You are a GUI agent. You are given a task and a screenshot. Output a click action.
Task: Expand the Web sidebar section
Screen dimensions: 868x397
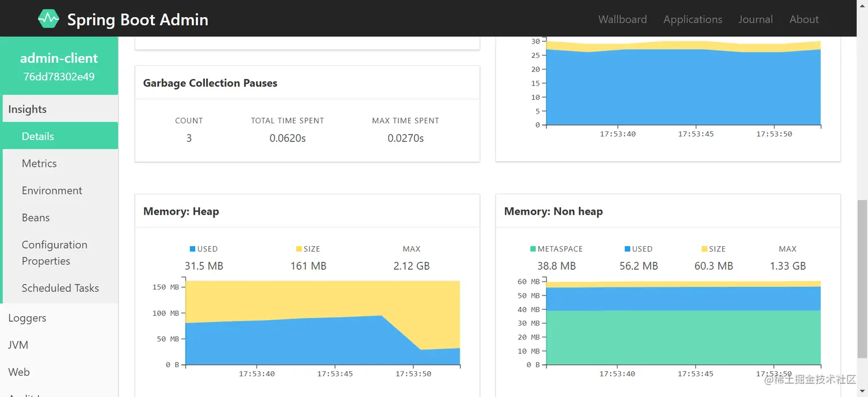click(59, 372)
